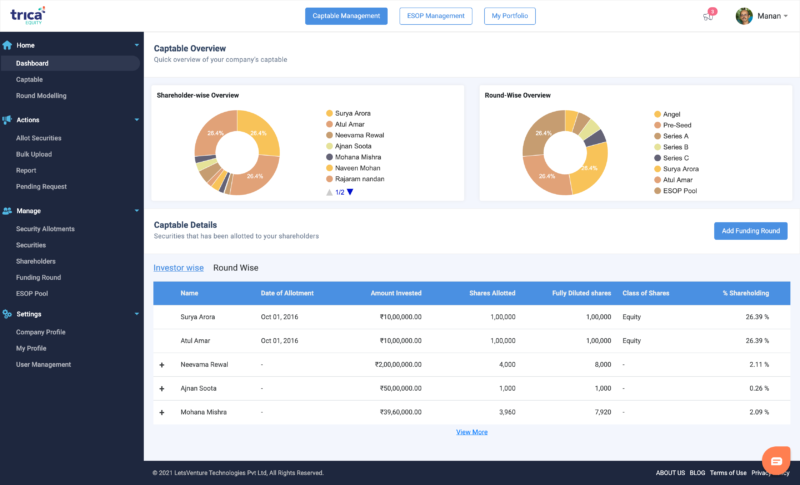This screenshot has width=800, height=485.
Task: Open Captable in the sidebar
Action: point(29,80)
